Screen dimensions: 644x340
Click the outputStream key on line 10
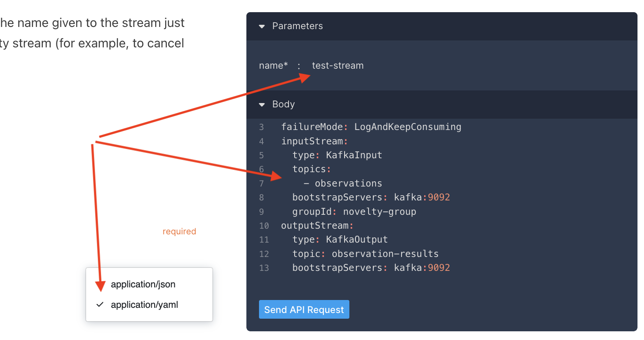(316, 226)
